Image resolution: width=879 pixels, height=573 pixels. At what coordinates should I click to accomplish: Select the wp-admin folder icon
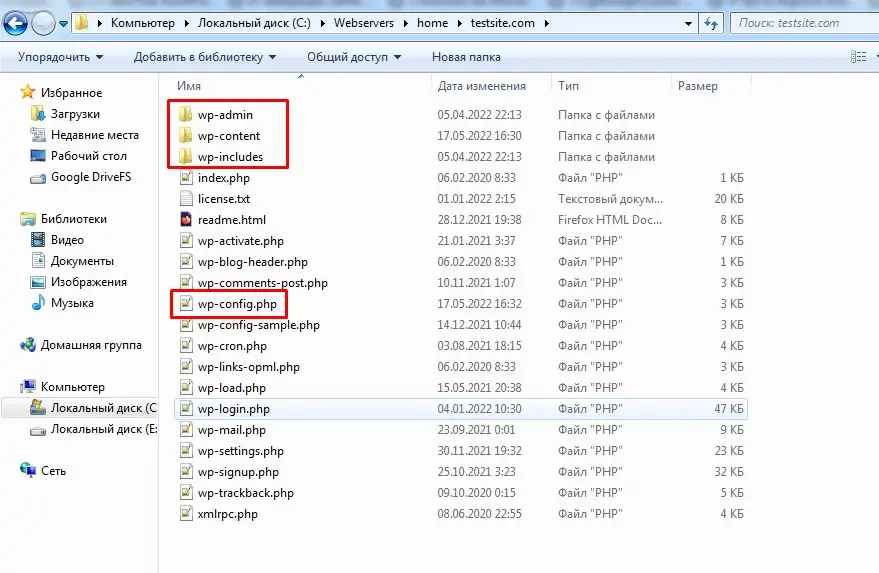pos(186,114)
